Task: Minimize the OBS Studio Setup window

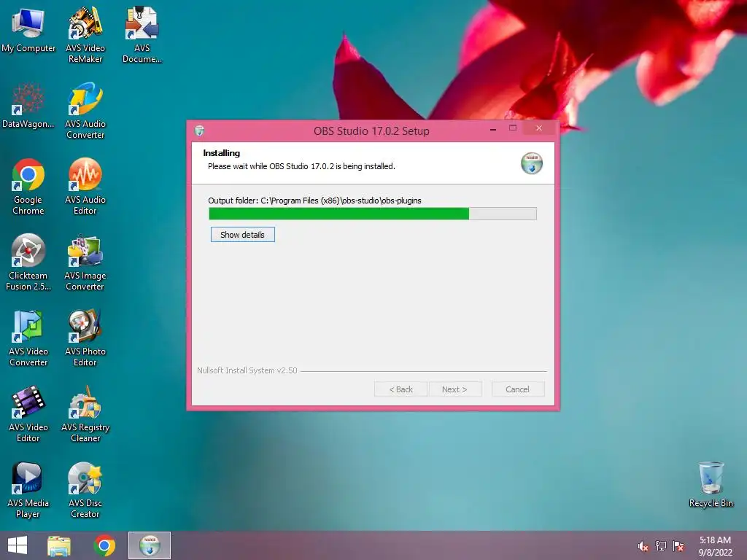Action: point(493,128)
